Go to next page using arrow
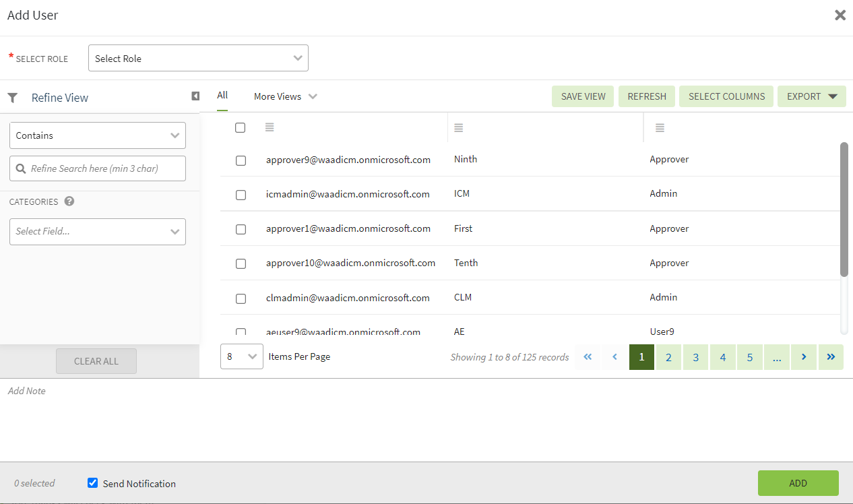The height and width of the screenshot is (504, 853). [x=804, y=357]
